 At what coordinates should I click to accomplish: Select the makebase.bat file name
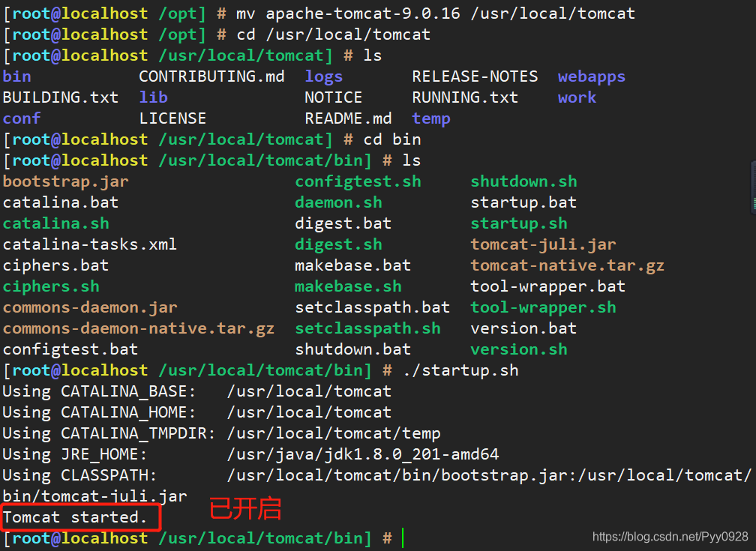[x=353, y=265]
